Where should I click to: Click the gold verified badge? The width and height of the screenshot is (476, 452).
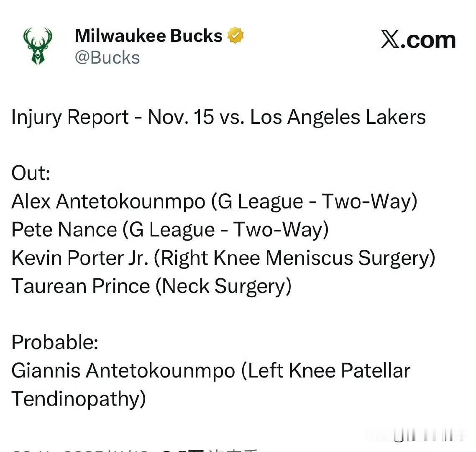click(235, 35)
